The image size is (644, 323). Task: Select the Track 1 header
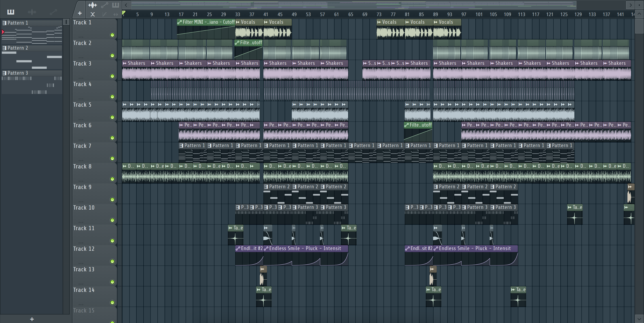(95, 29)
